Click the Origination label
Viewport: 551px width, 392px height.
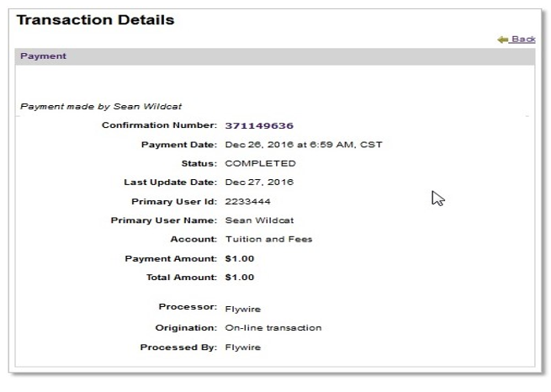click(186, 328)
